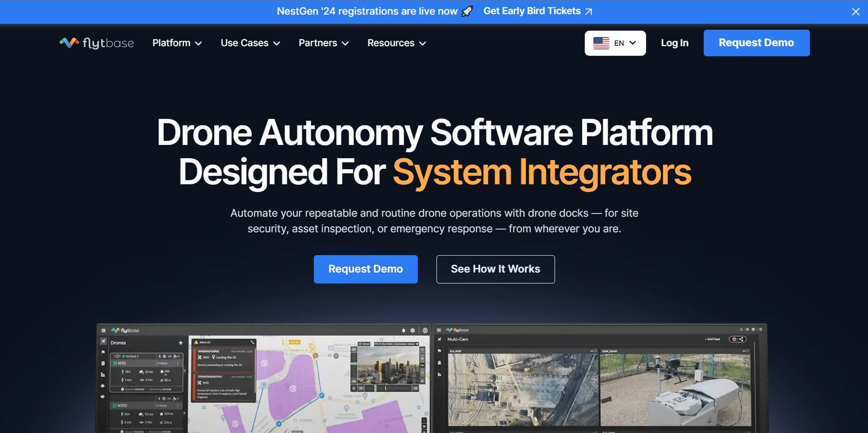
Task: Maximize the DJI_M30 feed with its fullscreen icon
Action: pos(596,351)
